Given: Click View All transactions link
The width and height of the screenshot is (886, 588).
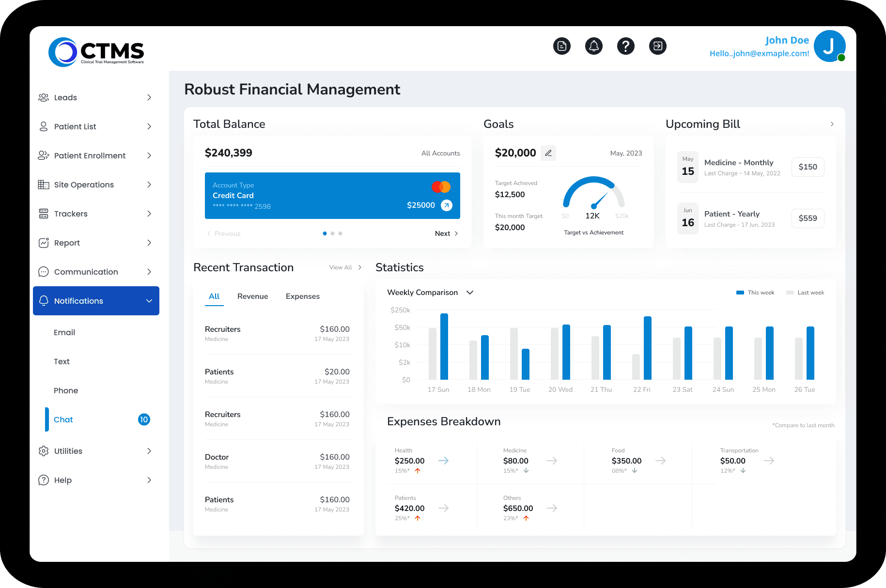Looking at the screenshot, I should coord(345,267).
